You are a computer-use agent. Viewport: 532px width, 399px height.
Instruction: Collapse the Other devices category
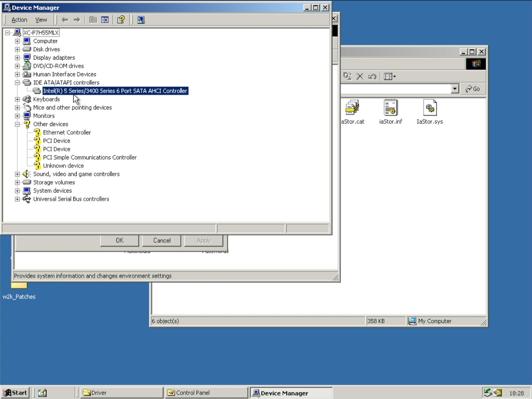pos(17,124)
